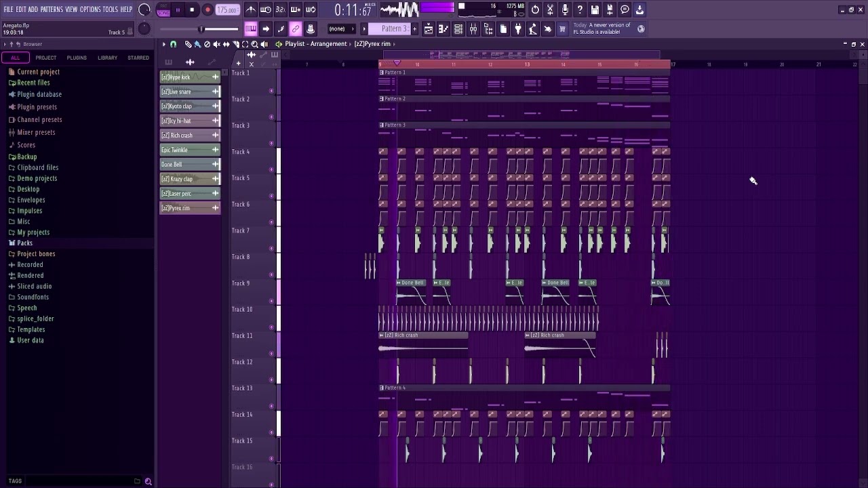The width and height of the screenshot is (868, 488).
Task: Save project with the floppy disk icon
Action: tap(595, 9)
